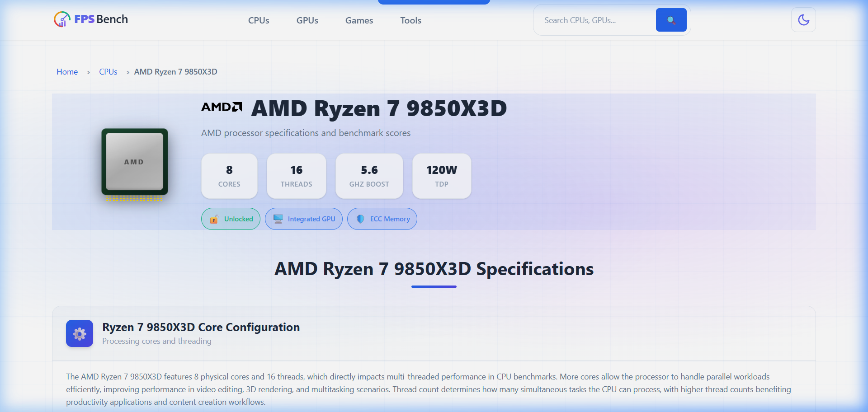Click the monitor icon in Integrated GPU badge

tap(278, 219)
